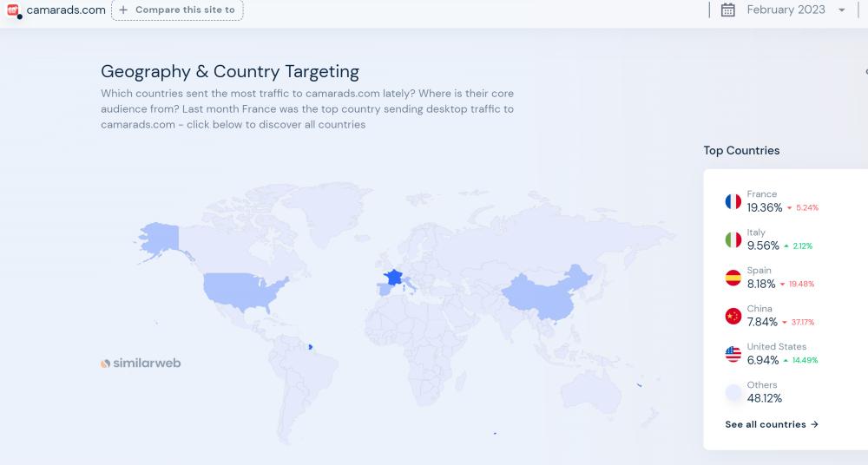Click the Compare this site to button
868x465 pixels.
(x=177, y=10)
